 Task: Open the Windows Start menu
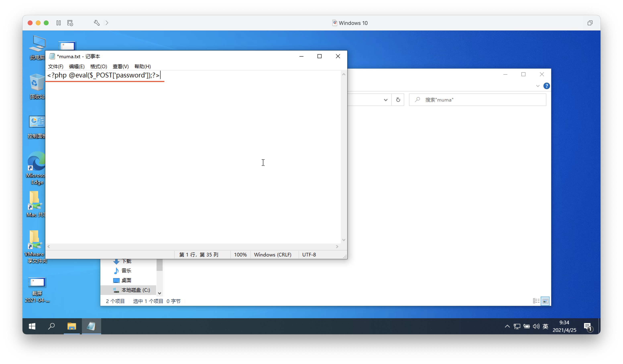pyautogui.click(x=32, y=326)
